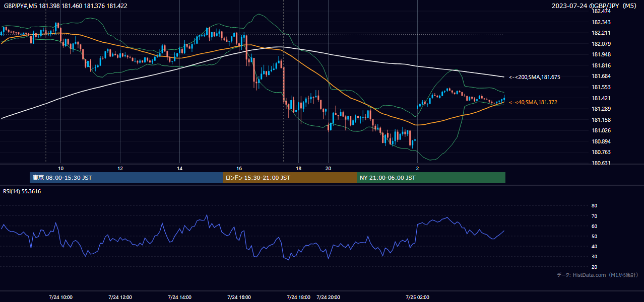
Task: Click the RSI scale level 80
Action: [594, 206]
